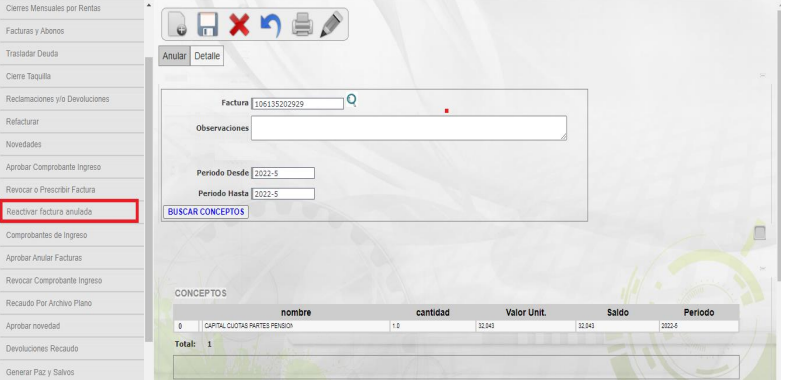The width and height of the screenshot is (789, 384).
Task: Click the Saldo column header
Action: click(x=617, y=313)
